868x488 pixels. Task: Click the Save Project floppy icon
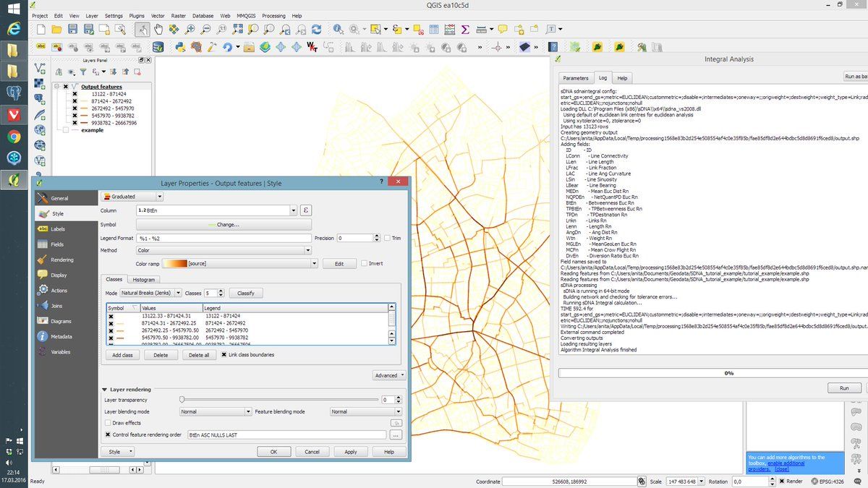(72, 30)
